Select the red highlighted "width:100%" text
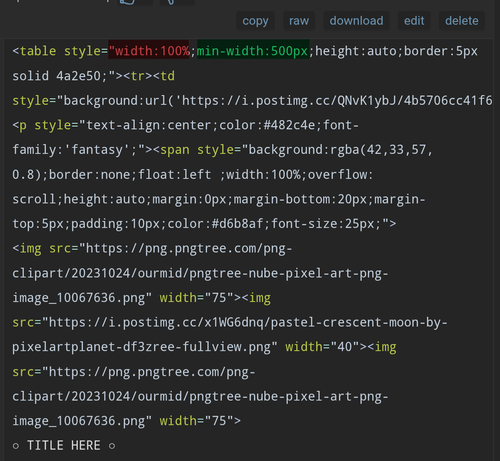 [x=149, y=51]
